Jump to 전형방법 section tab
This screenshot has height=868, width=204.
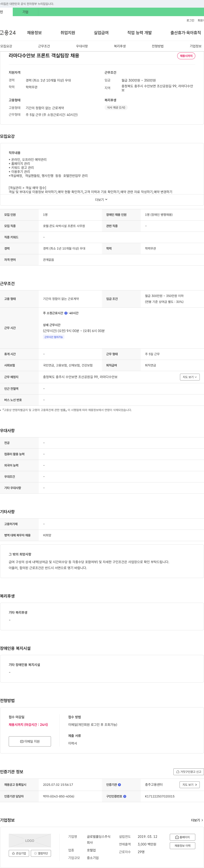pos(157,46)
